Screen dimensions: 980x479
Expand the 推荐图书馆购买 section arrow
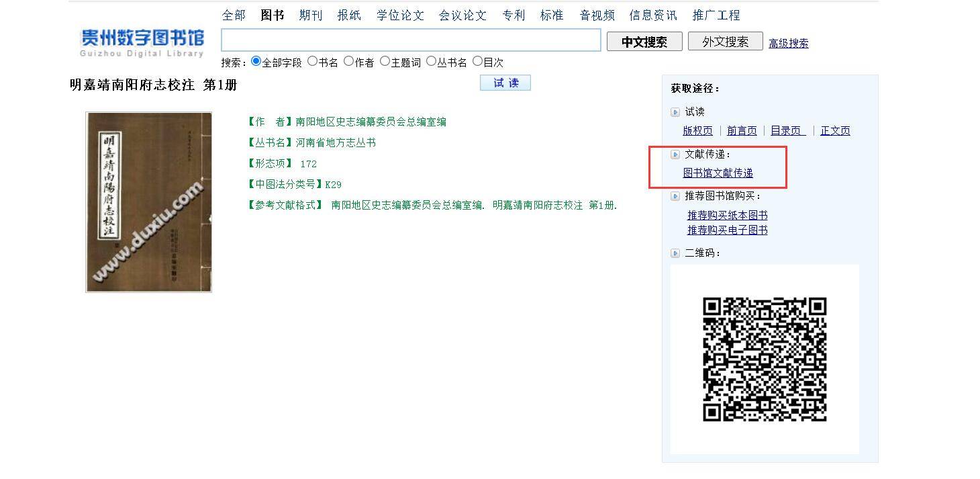coord(675,196)
